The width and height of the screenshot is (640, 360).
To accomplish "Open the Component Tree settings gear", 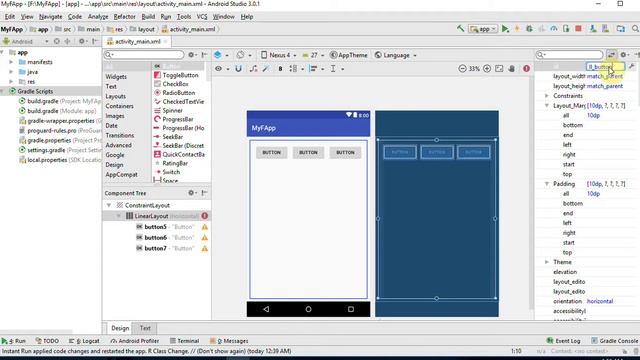I will pyautogui.click(x=191, y=193).
